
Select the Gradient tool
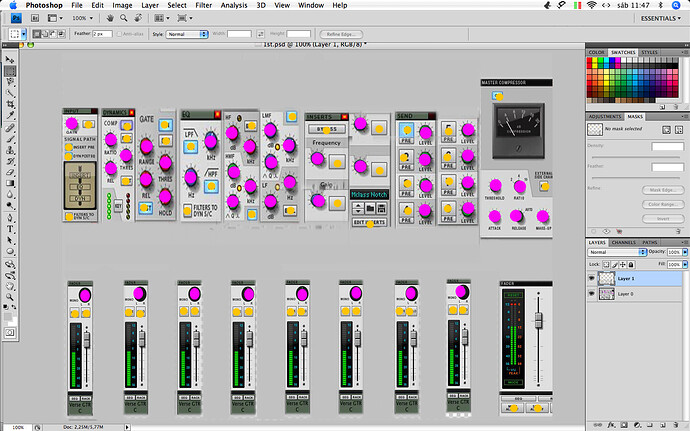coord(10,184)
